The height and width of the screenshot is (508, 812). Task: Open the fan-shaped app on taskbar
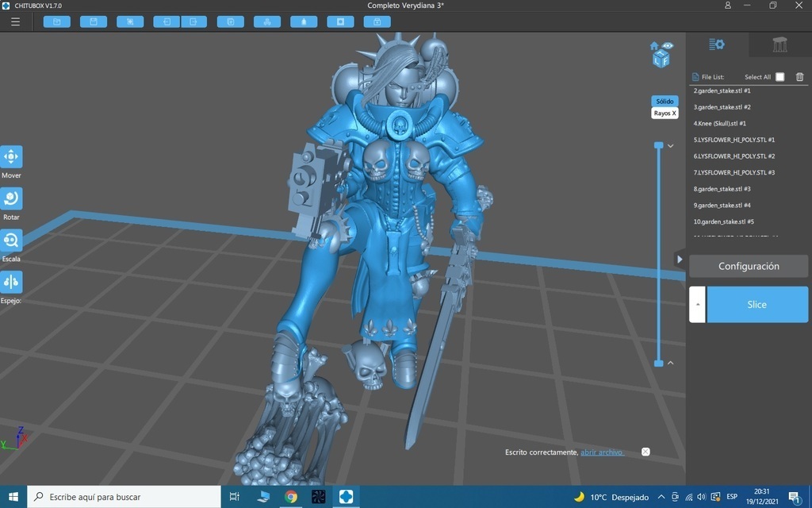click(x=319, y=497)
